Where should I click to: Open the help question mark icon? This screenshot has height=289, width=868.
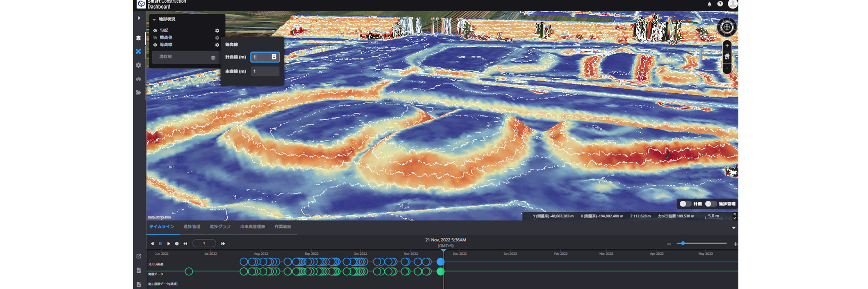[x=720, y=4]
